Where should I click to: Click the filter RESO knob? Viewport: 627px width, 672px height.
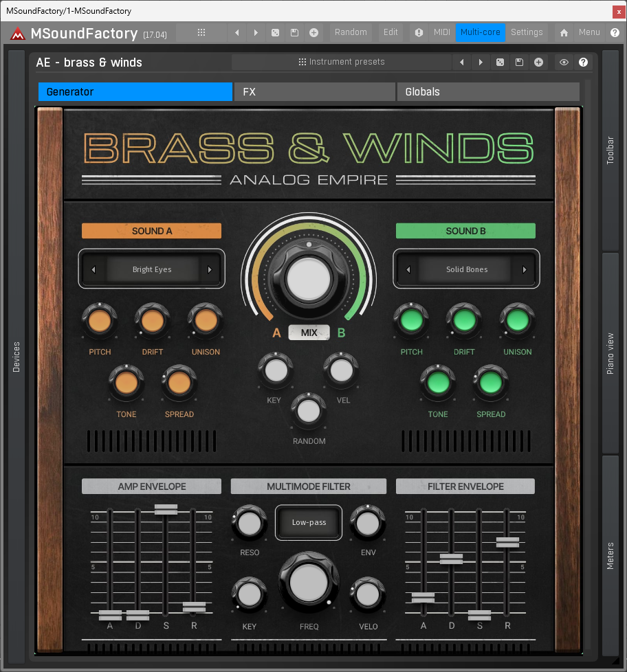point(249,523)
